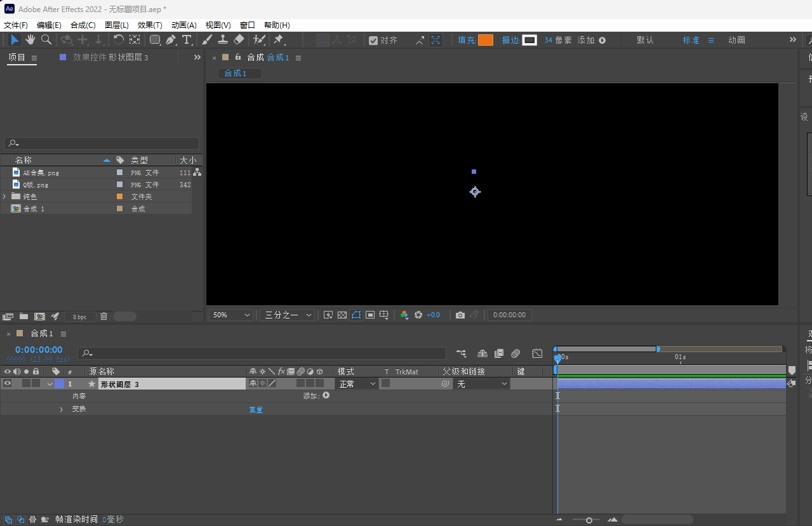Toggle the motion blur switch for 形状图层 3
The height and width of the screenshot is (526, 812).
coord(300,383)
